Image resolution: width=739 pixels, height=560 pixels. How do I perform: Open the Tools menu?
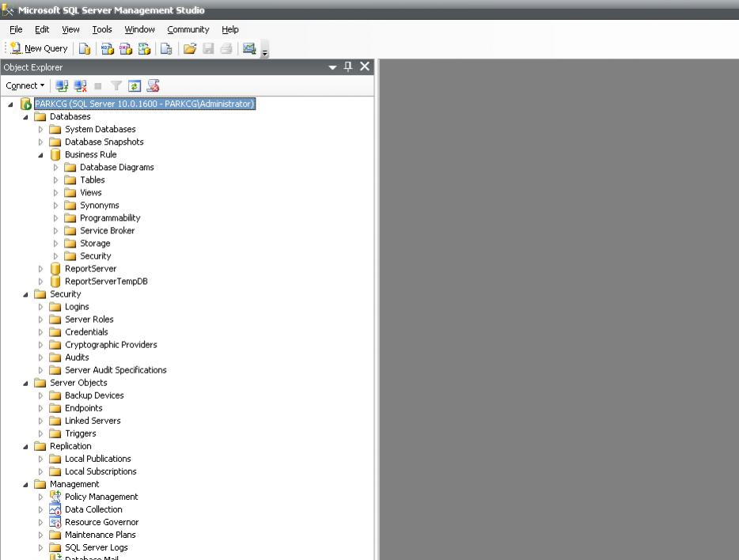pos(102,29)
